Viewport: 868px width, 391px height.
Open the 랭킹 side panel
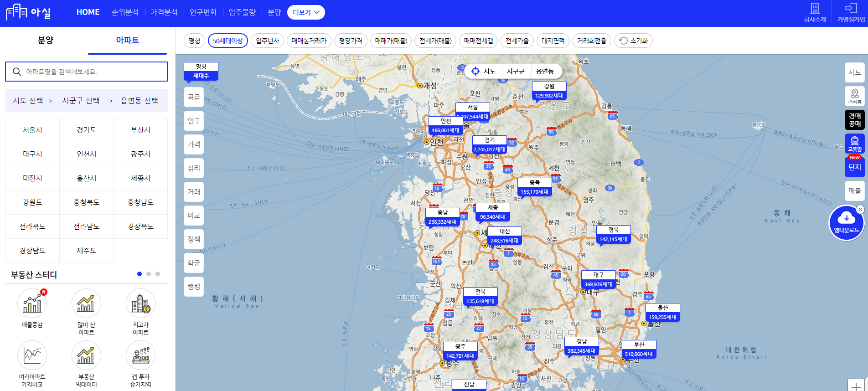pyautogui.click(x=194, y=287)
